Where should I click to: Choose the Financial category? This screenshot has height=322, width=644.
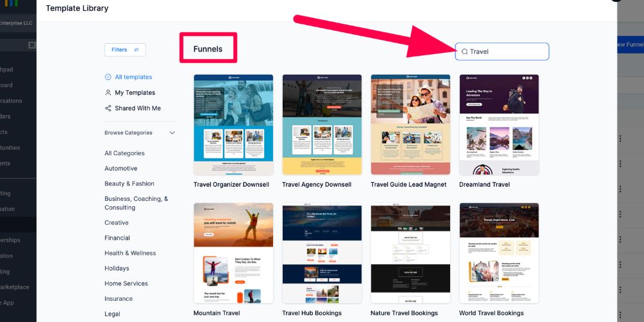117,238
